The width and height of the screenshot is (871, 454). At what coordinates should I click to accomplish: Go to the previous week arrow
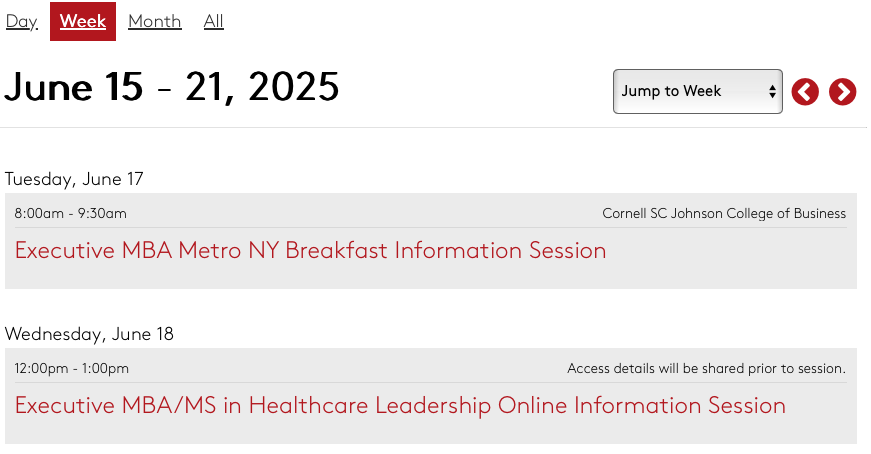(805, 92)
